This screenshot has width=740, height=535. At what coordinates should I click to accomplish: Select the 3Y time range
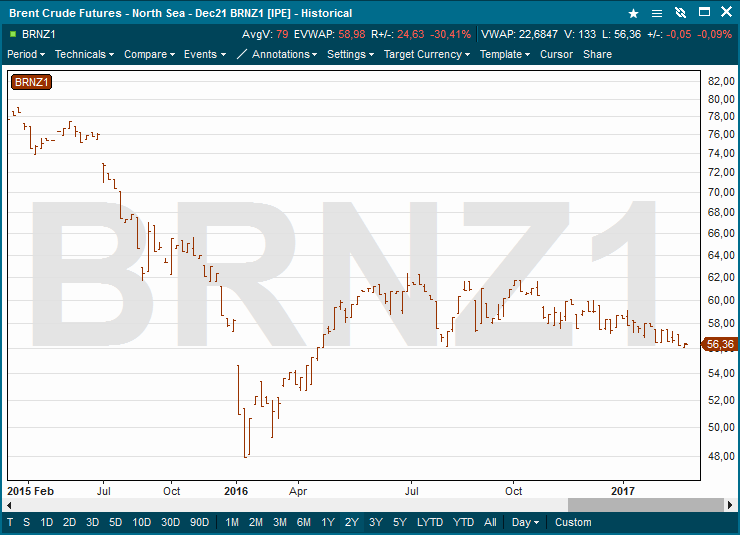click(376, 522)
